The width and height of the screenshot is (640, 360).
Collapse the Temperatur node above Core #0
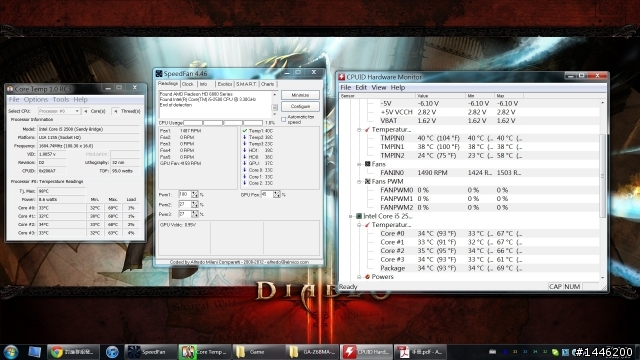point(359,225)
